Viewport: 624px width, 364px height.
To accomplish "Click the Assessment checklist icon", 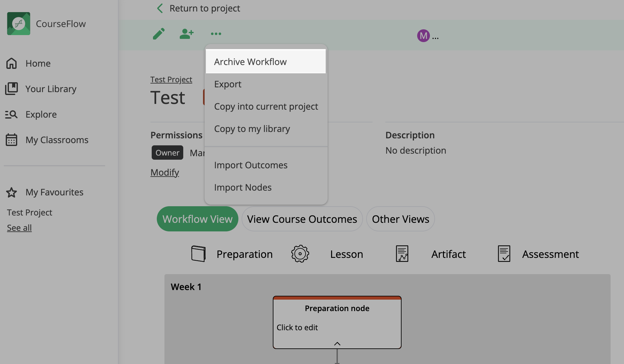I will (504, 254).
